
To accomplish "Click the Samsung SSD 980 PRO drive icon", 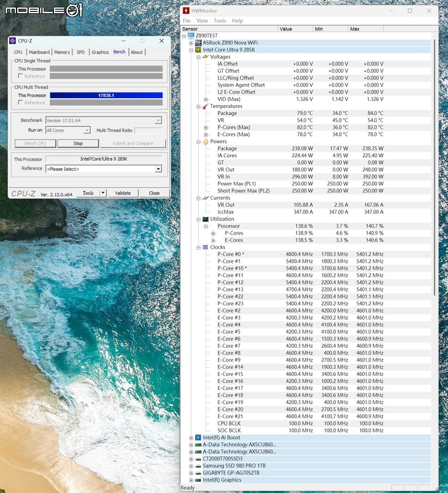I will (198, 466).
